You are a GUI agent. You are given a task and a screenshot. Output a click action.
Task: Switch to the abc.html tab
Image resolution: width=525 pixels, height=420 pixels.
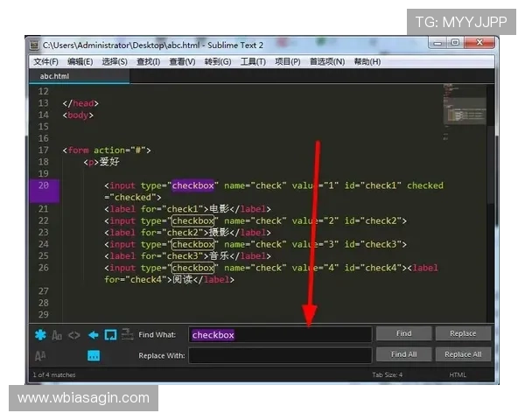54,76
